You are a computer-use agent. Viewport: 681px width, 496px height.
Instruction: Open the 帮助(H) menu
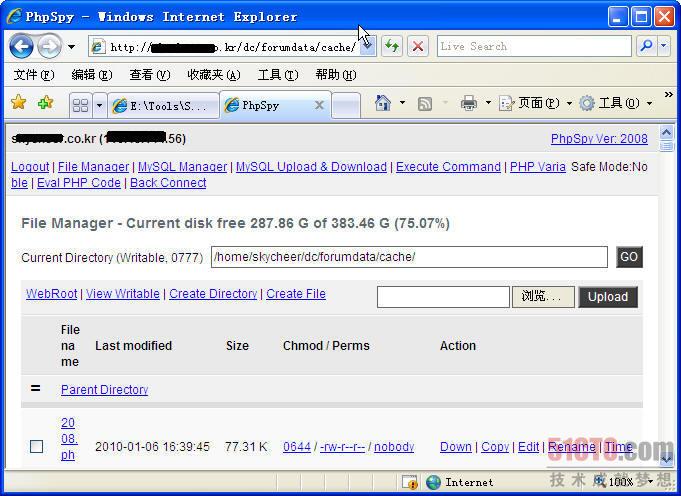click(x=336, y=75)
